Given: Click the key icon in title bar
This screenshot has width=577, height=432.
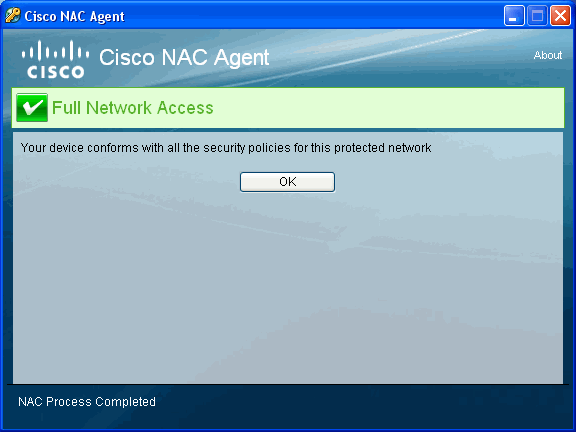Looking at the screenshot, I should click(13, 15).
